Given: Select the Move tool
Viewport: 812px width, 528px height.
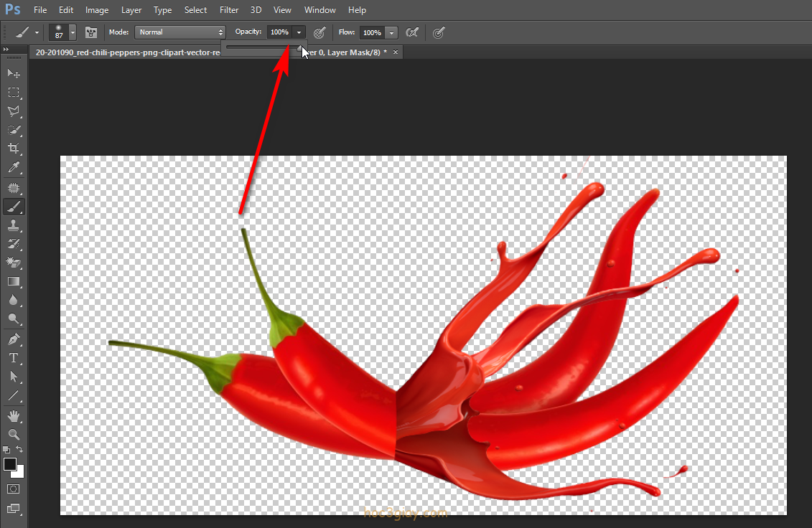Looking at the screenshot, I should (x=14, y=73).
